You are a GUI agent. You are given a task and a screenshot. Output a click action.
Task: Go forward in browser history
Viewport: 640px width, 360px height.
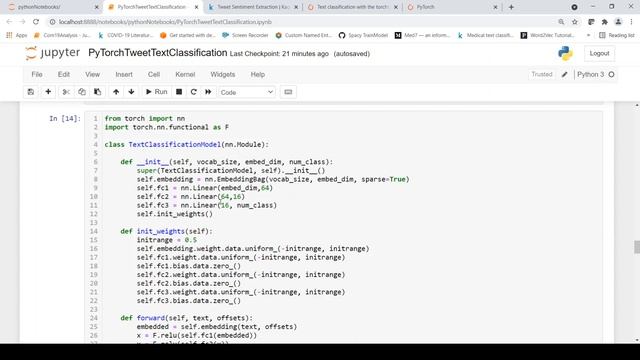click(x=22, y=22)
